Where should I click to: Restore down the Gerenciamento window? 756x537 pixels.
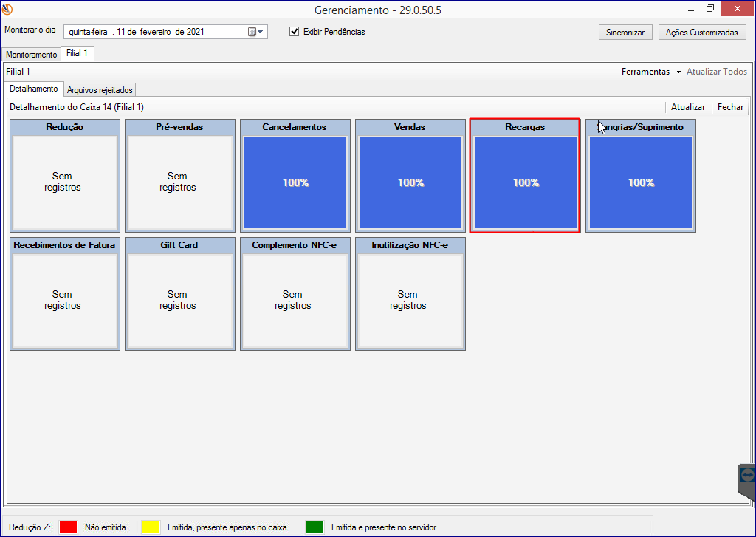709,9
